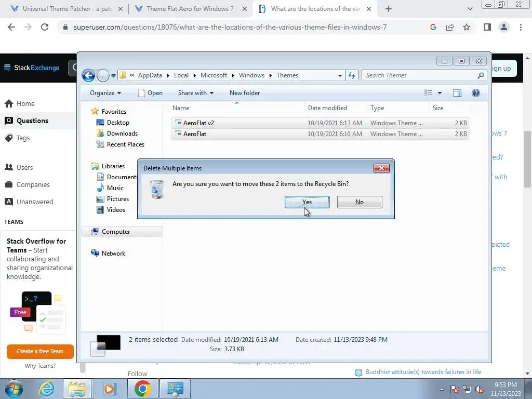Select the AeroFlat theme file
532x399 pixels.
pyautogui.click(x=320, y=134)
